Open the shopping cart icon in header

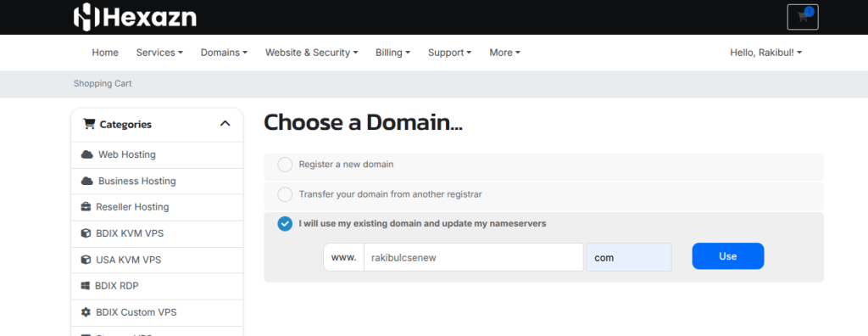click(x=803, y=17)
